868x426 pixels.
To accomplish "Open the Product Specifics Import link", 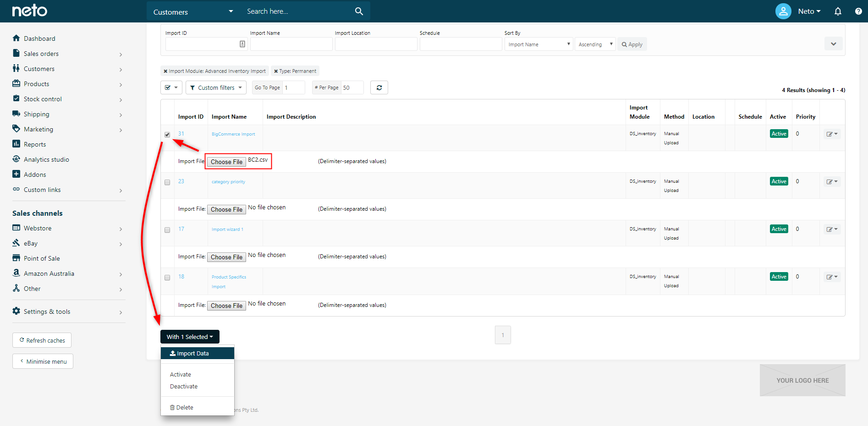I will coord(229,282).
